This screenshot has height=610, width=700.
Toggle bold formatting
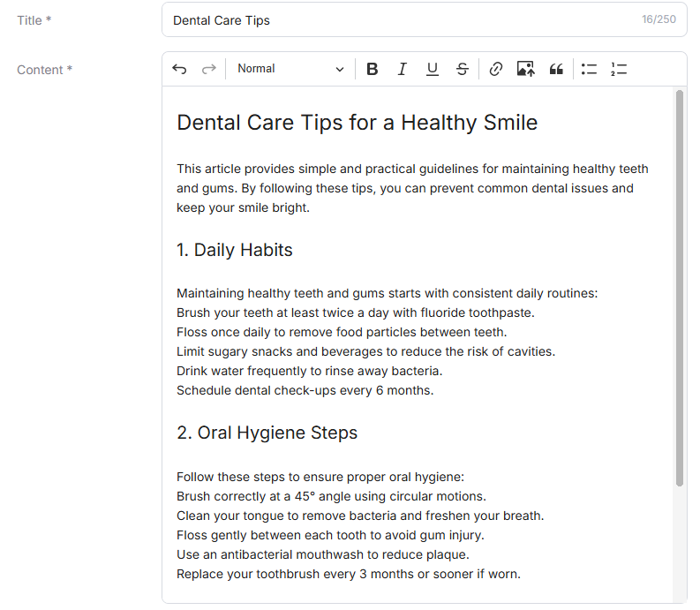pyautogui.click(x=372, y=69)
